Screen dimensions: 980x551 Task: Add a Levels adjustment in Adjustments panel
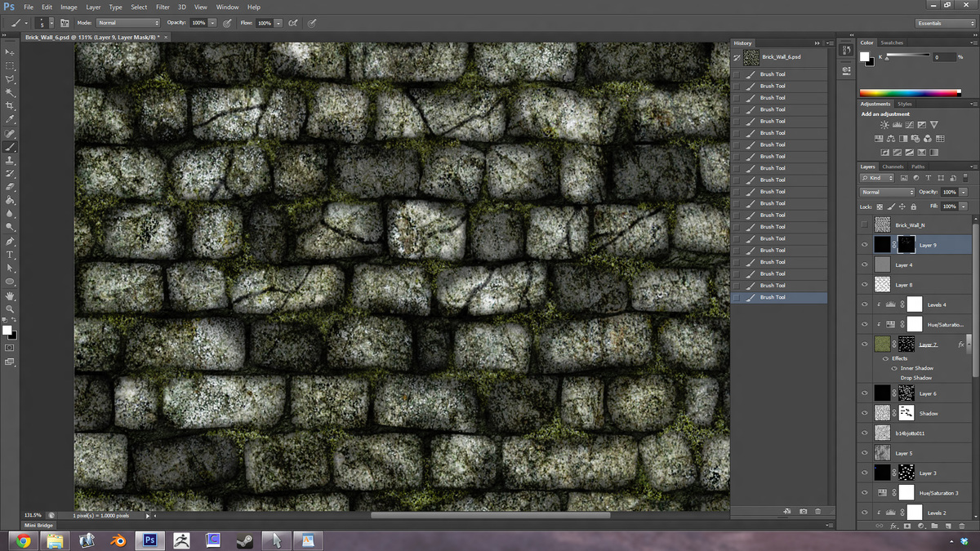[898, 124]
